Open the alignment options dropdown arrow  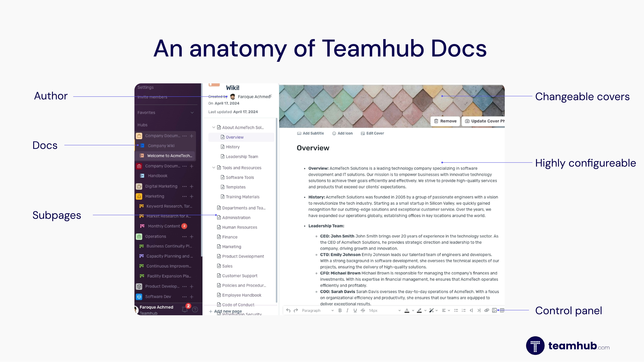(449, 311)
